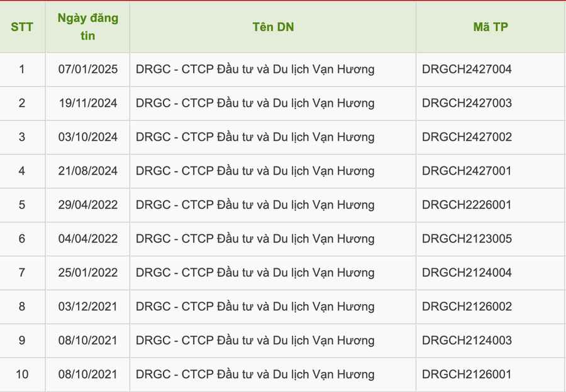The width and height of the screenshot is (566, 392).
Task: Select the row number 6 cell
Action: click(x=22, y=239)
